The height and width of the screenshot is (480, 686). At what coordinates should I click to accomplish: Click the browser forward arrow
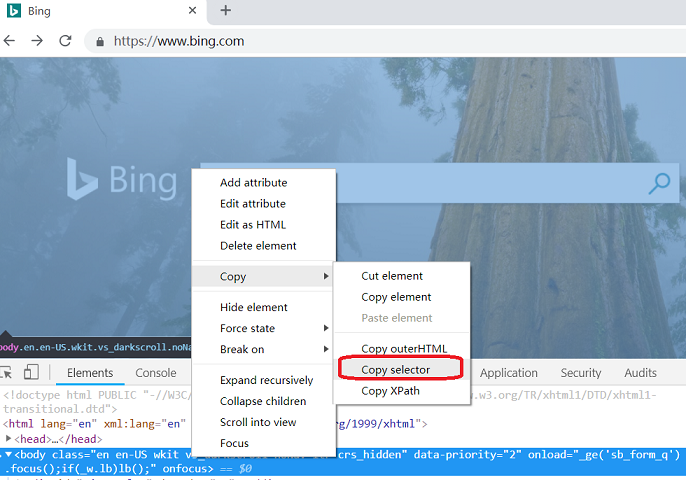[37, 41]
